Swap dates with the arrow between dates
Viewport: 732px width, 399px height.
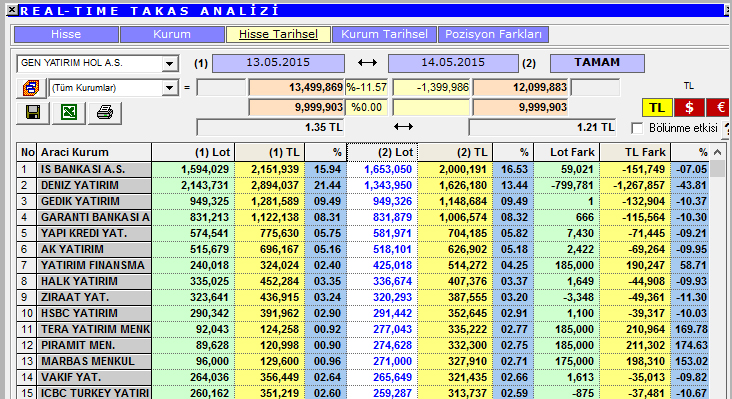[367, 63]
